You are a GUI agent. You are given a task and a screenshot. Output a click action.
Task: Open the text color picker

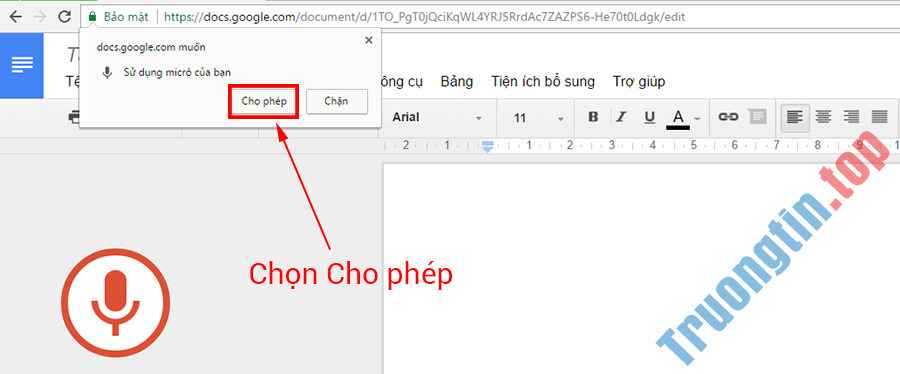click(x=684, y=119)
